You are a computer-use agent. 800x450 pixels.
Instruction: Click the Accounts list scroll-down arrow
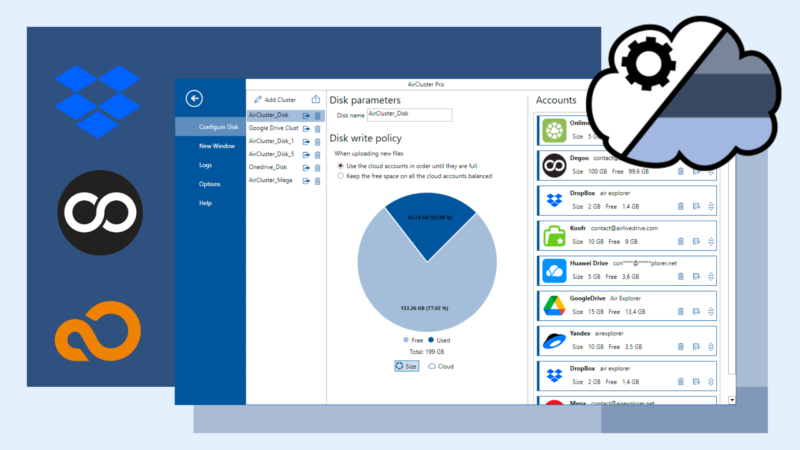point(732,400)
